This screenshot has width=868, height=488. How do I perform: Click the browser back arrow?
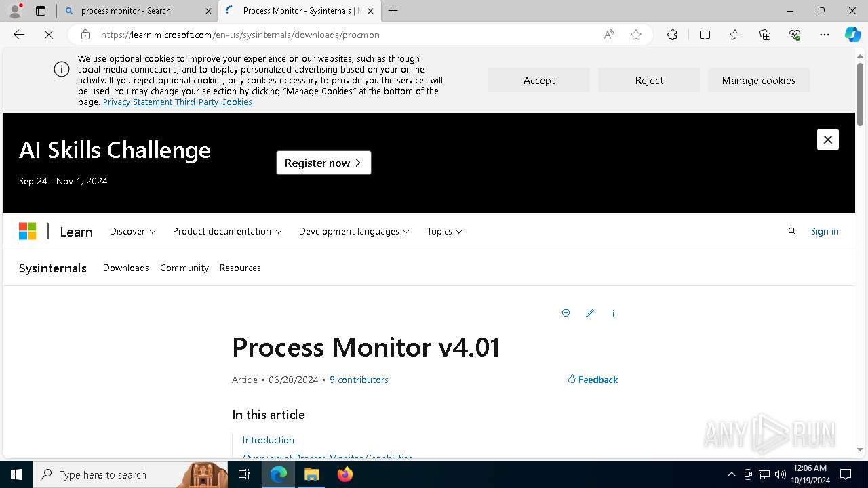19,35
